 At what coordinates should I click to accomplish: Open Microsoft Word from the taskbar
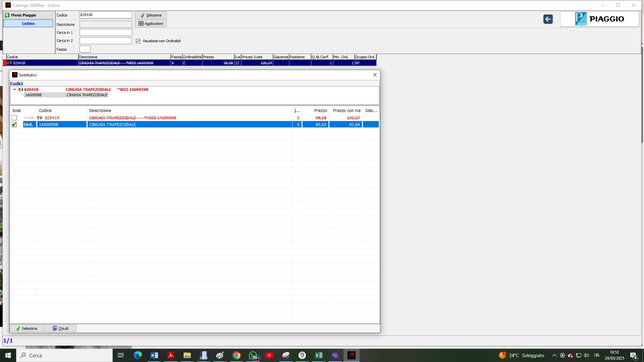[x=154, y=355]
